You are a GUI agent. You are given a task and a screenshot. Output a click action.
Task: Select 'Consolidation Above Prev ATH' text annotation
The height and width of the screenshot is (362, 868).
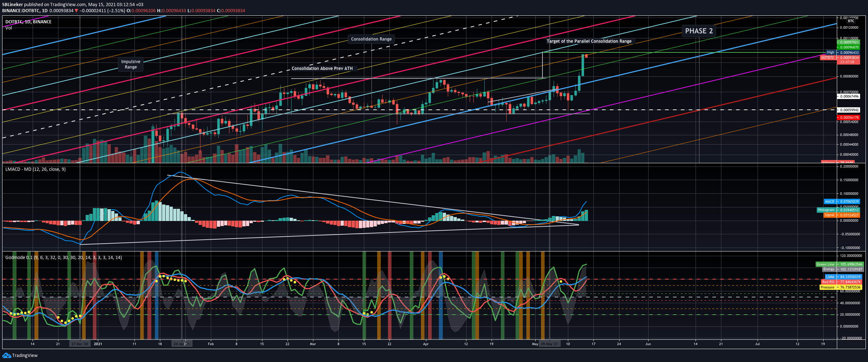pos(322,69)
